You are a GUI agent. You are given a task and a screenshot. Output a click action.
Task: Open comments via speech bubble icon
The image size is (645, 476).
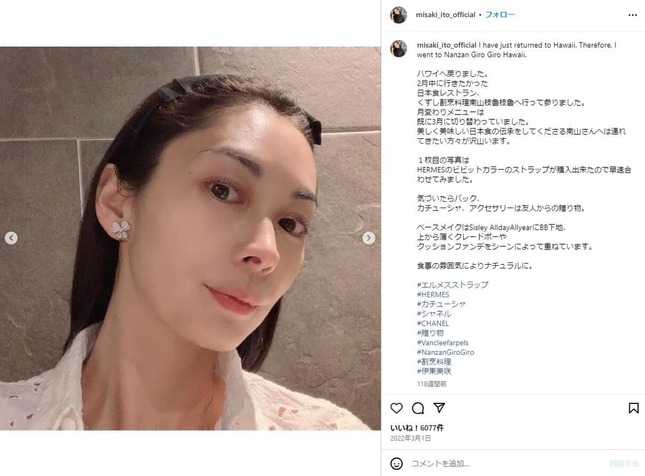click(418, 408)
